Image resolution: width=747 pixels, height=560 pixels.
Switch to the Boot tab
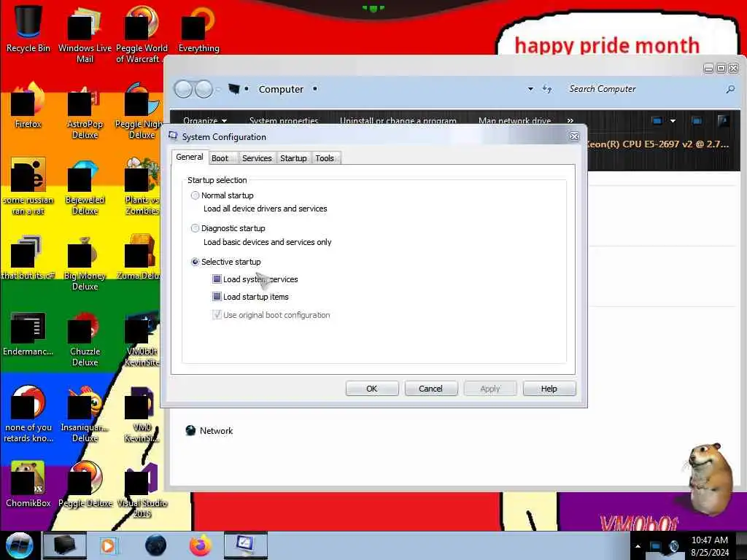tap(220, 158)
